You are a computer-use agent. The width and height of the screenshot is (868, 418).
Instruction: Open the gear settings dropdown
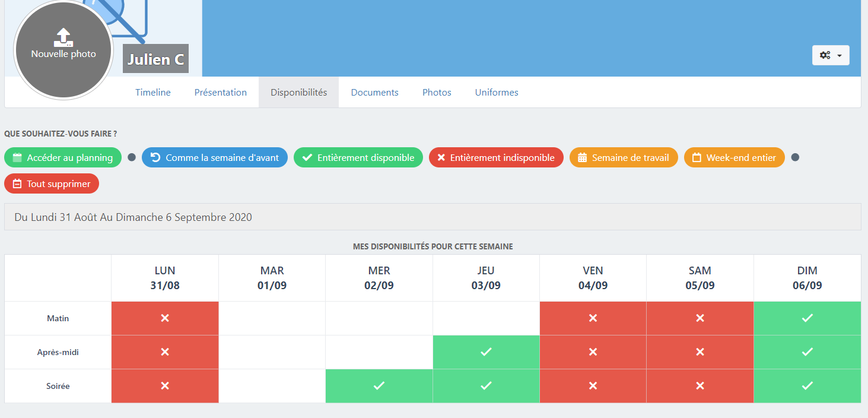coord(830,55)
